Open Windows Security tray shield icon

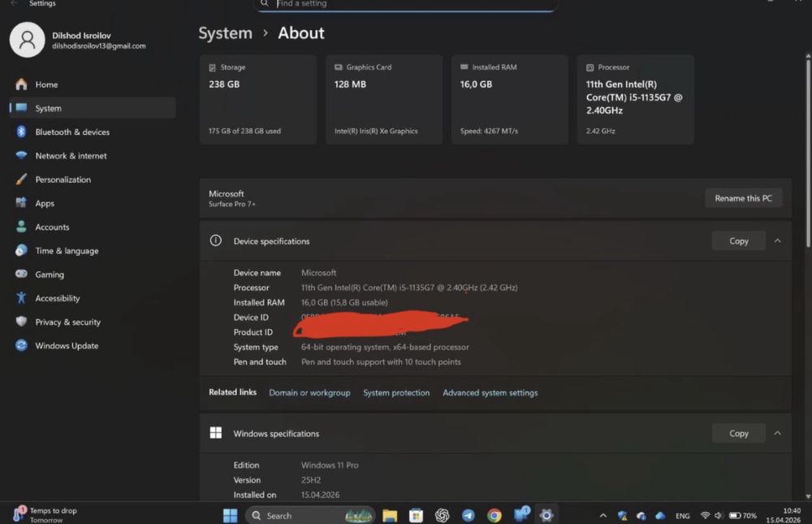click(x=623, y=516)
